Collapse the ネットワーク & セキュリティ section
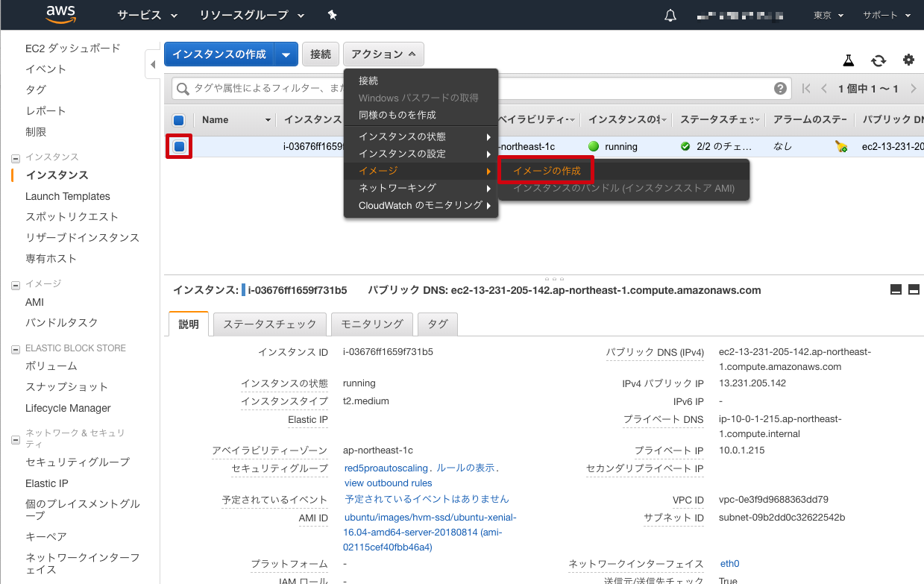Viewport: 924px width, 584px height. [x=16, y=440]
